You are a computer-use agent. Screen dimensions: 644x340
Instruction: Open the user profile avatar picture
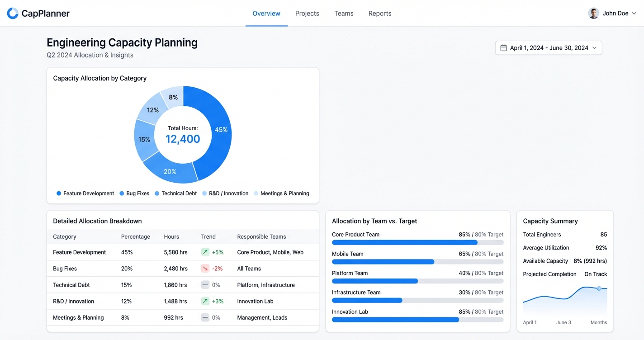click(x=593, y=13)
